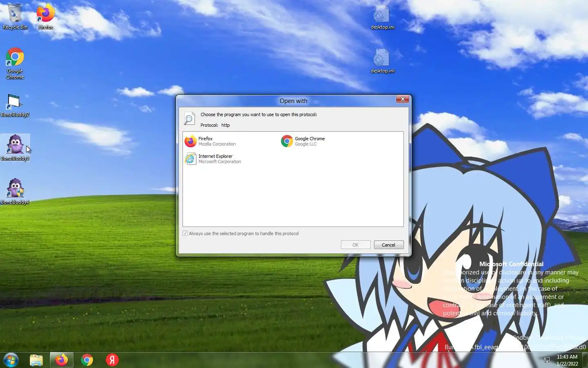Choose Google Chrome in the program list
This screenshot has height=368, width=588.
303,141
